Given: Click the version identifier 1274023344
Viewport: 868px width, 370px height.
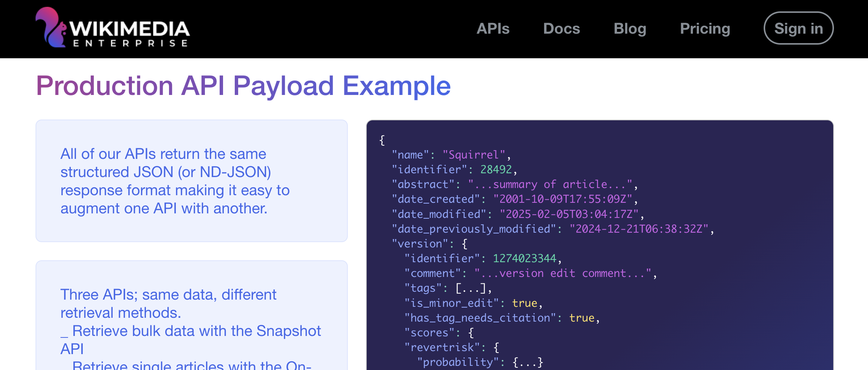Looking at the screenshot, I should click(524, 258).
